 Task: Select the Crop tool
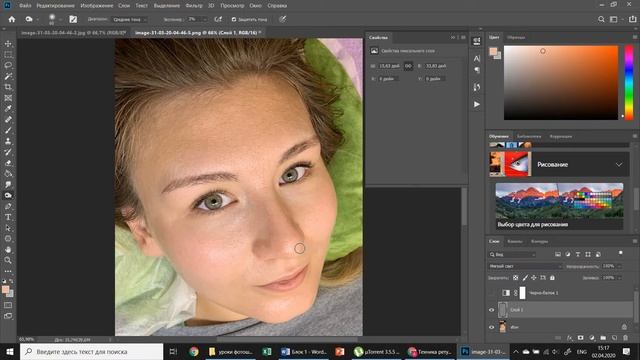[8, 87]
